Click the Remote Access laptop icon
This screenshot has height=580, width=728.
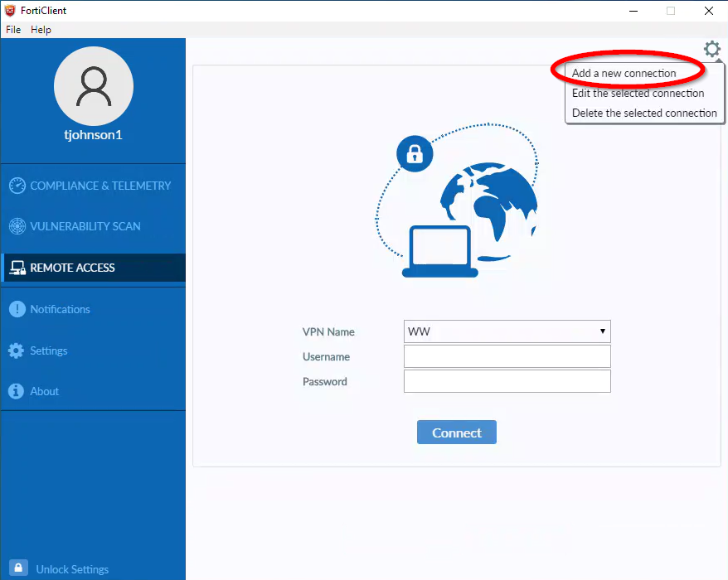(x=17, y=268)
